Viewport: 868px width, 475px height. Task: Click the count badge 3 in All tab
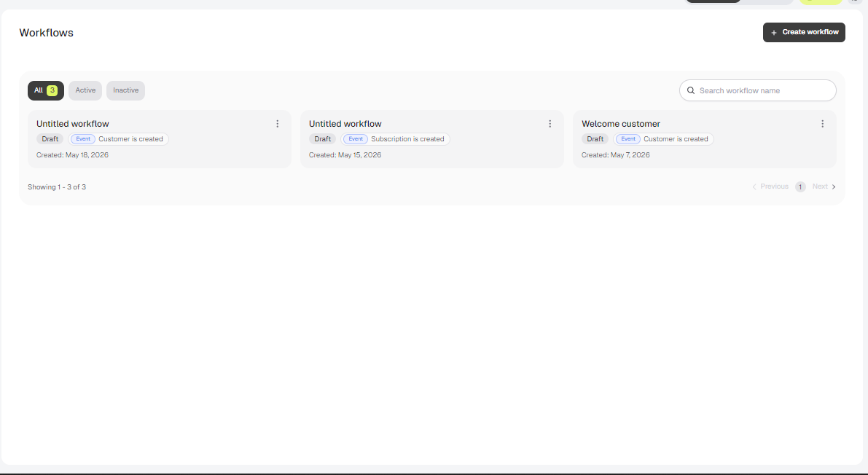tap(52, 90)
